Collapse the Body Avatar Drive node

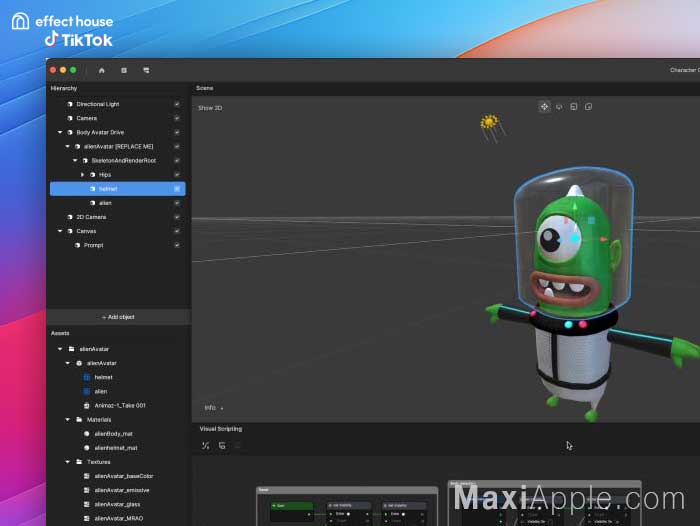coord(60,132)
